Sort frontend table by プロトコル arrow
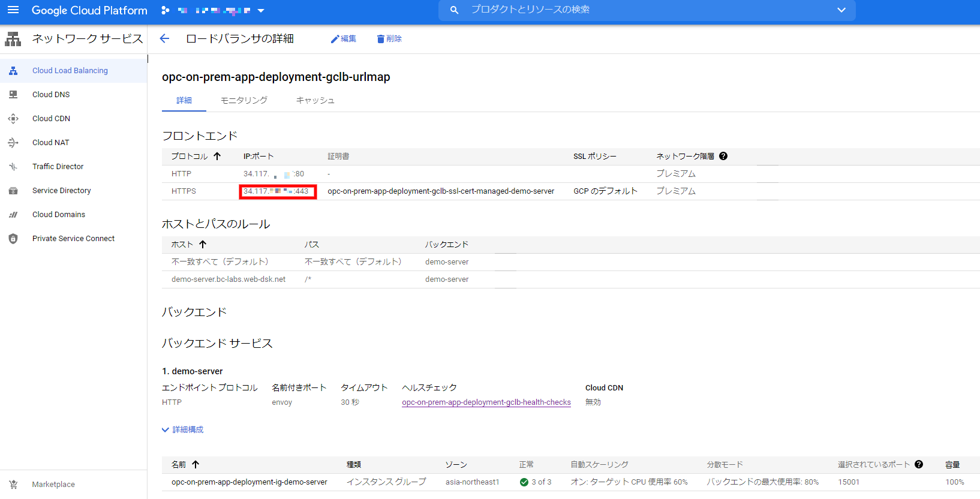This screenshot has width=980, height=499. pyautogui.click(x=217, y=156)
